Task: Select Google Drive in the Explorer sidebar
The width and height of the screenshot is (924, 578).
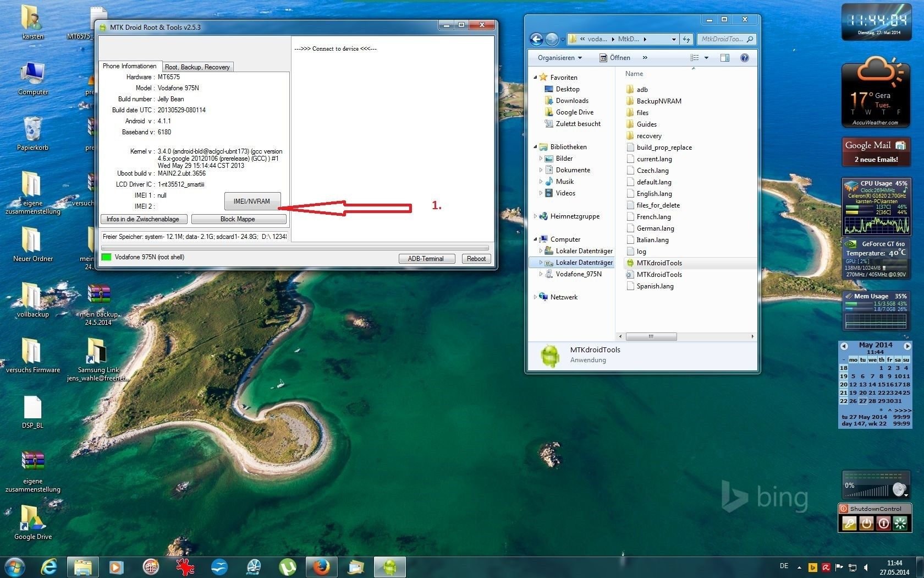Action: [575, 112]
